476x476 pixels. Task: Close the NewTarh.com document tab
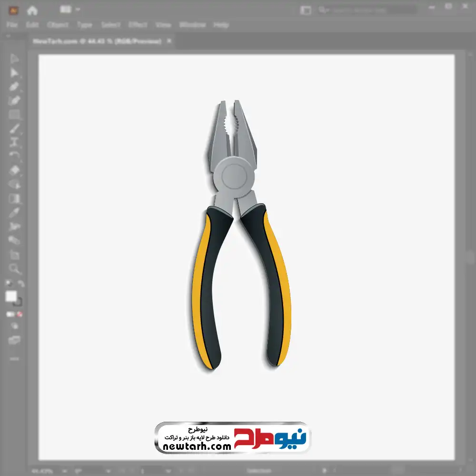pyautogui.click(x=169, y=41)
